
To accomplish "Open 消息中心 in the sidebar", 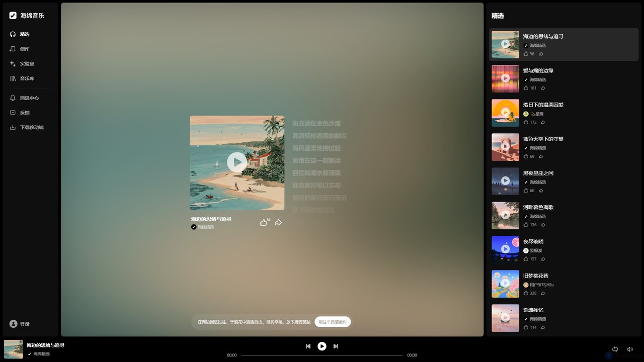I will click(x=30, y=98).
